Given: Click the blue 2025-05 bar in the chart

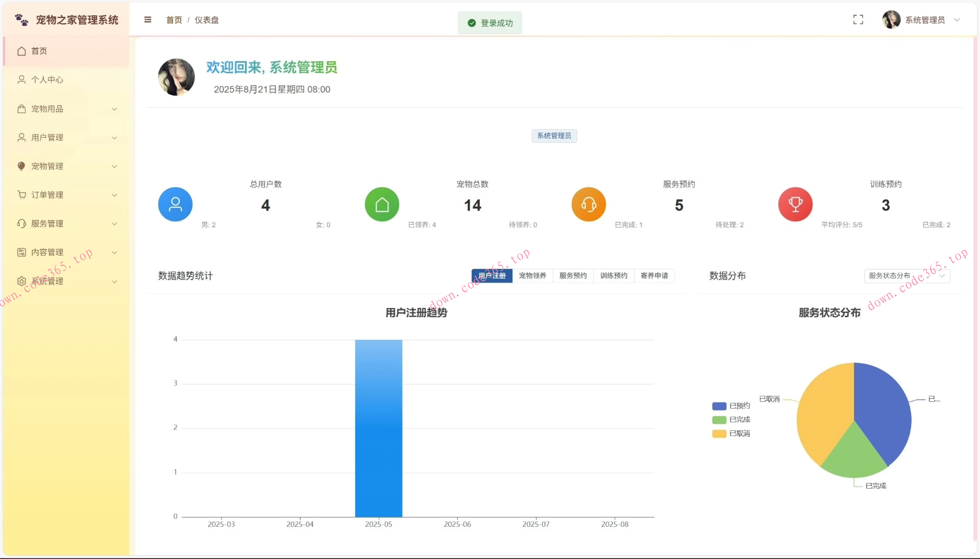Looking at the screenshot, I should coord(378,428).
